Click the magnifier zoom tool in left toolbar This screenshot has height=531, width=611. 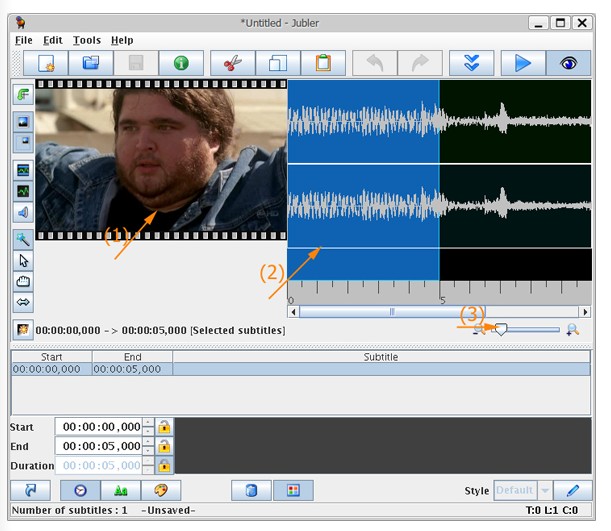(x=23, y=239)
